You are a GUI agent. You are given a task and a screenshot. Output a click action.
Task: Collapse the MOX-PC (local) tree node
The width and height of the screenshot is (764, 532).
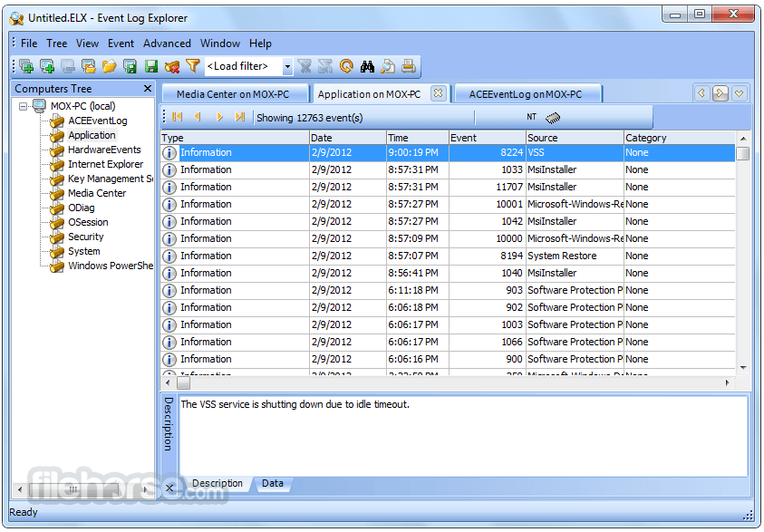click(x=23, y=106)
